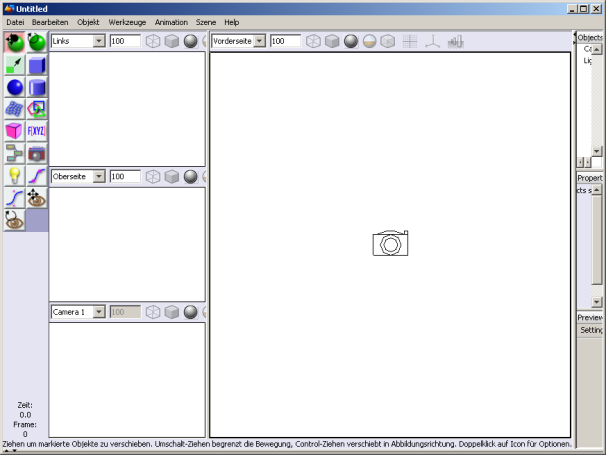Select the hierarchy boxes tool icon
Viewport: 606px width, 455px height.
pos(15,153)
